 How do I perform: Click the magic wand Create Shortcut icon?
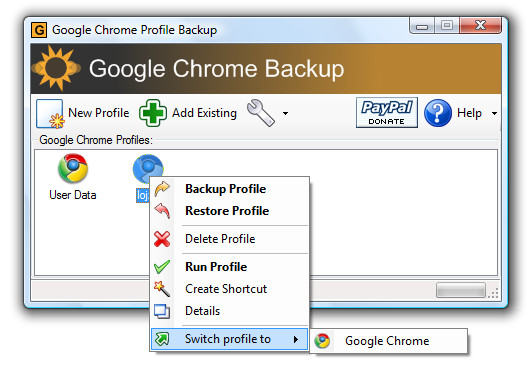tap(162, 289)
